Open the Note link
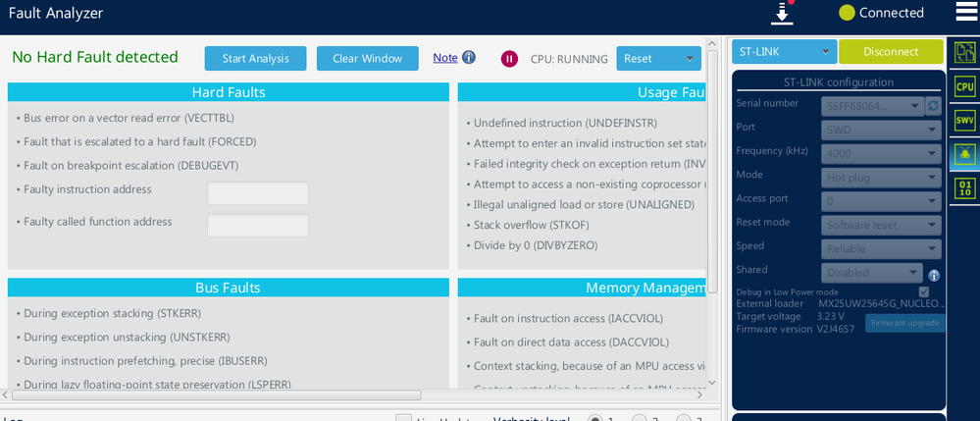 pyautogui.click(x=445, y=58)
